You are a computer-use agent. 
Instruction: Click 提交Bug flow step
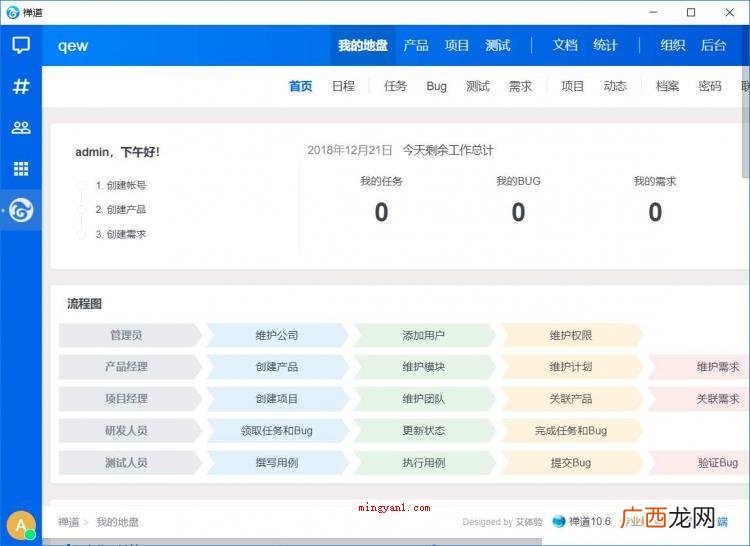tap(571, 462)
